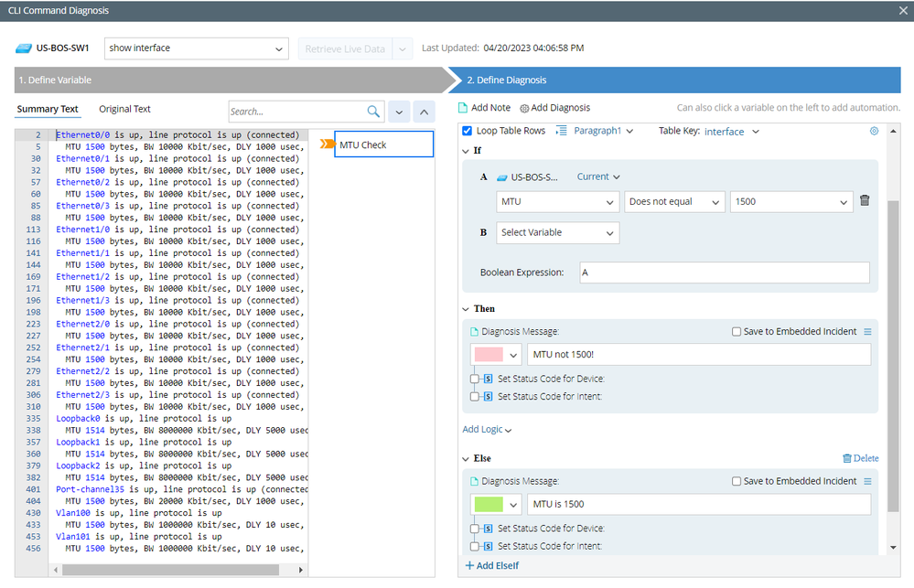Open the Then diagnosis message options menu

pyautogui.click(x=867, y=332)
